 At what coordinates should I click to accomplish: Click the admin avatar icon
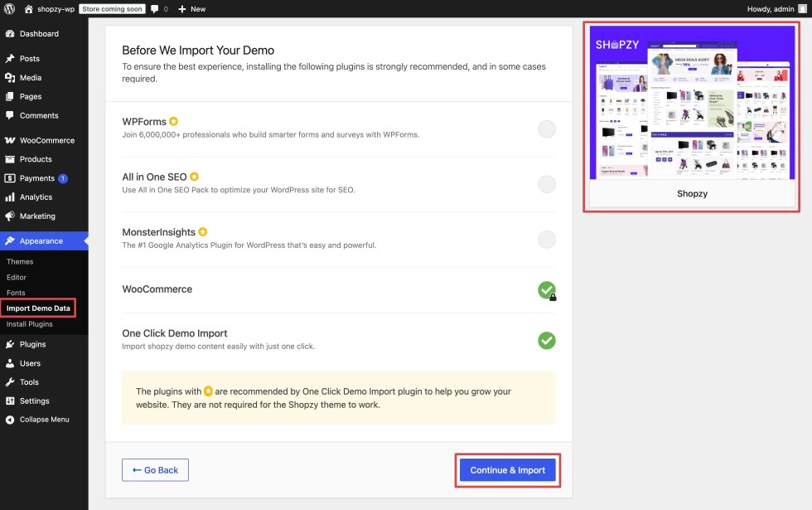(803, 9)
